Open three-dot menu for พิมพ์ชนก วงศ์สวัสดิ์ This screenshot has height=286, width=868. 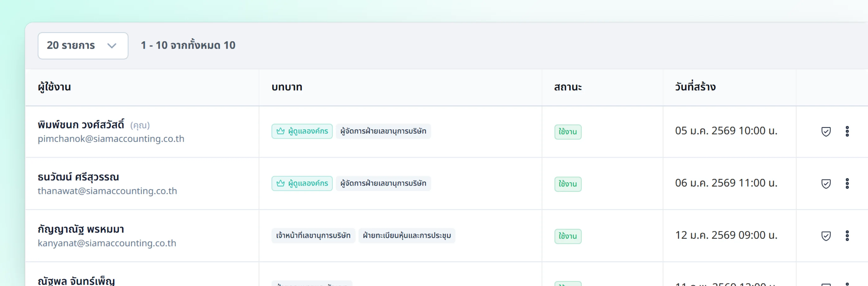click(847, 131)
